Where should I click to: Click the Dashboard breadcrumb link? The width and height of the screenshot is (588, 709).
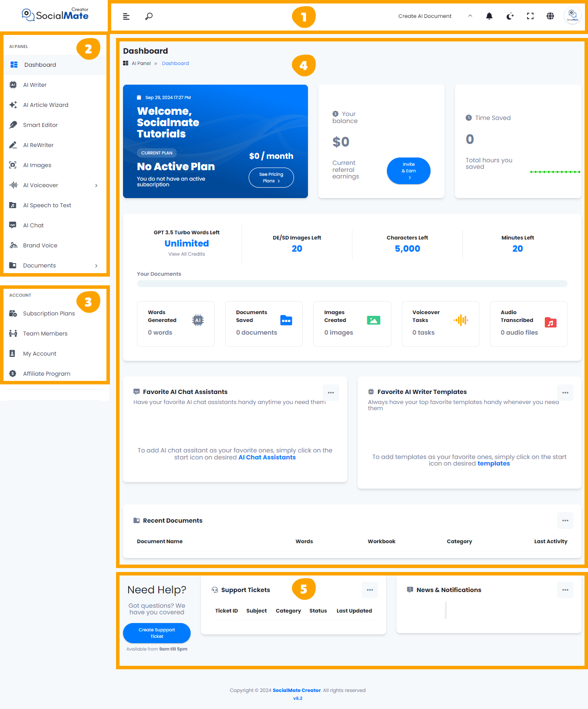coord(175,63)
